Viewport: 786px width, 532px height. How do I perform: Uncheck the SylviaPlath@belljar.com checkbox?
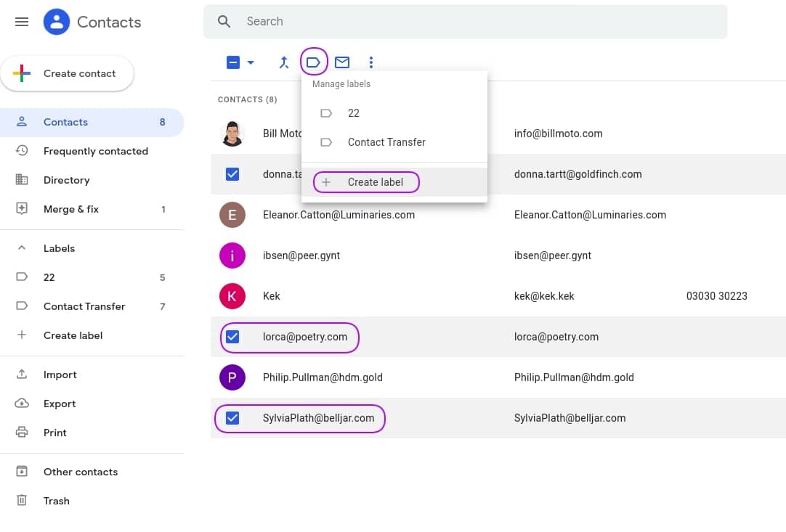(232, 418)
